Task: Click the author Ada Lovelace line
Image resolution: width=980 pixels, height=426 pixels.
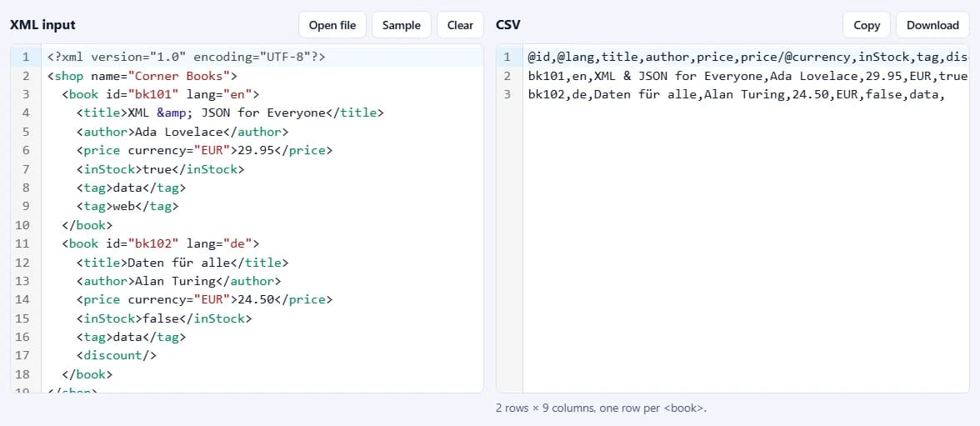Action: point(262,132)
